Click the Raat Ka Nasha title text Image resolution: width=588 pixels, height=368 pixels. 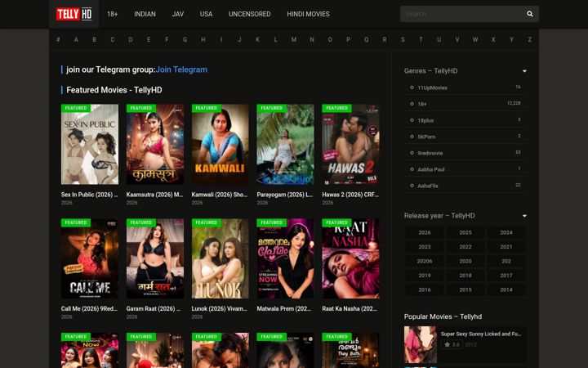pyautogui.click(x=350, y=308)
